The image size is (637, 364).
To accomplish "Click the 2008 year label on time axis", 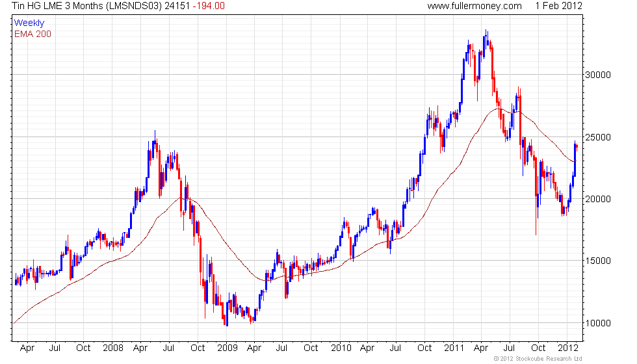I will [x=113, y=348].
